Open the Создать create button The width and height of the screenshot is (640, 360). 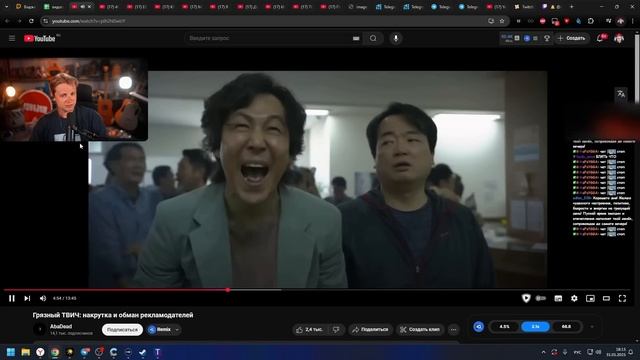tap(572, 38)
